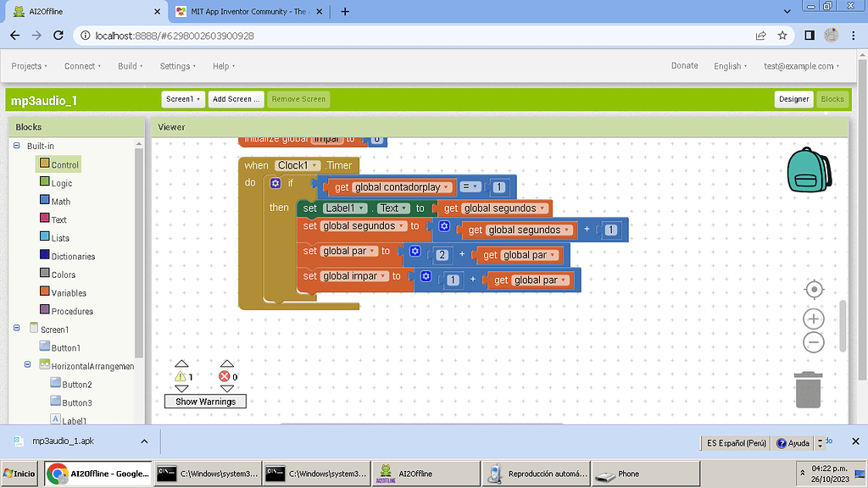Collapse the Built-in tree section
The height and width of the screenshot is (488, 868).
coord(16,146)
